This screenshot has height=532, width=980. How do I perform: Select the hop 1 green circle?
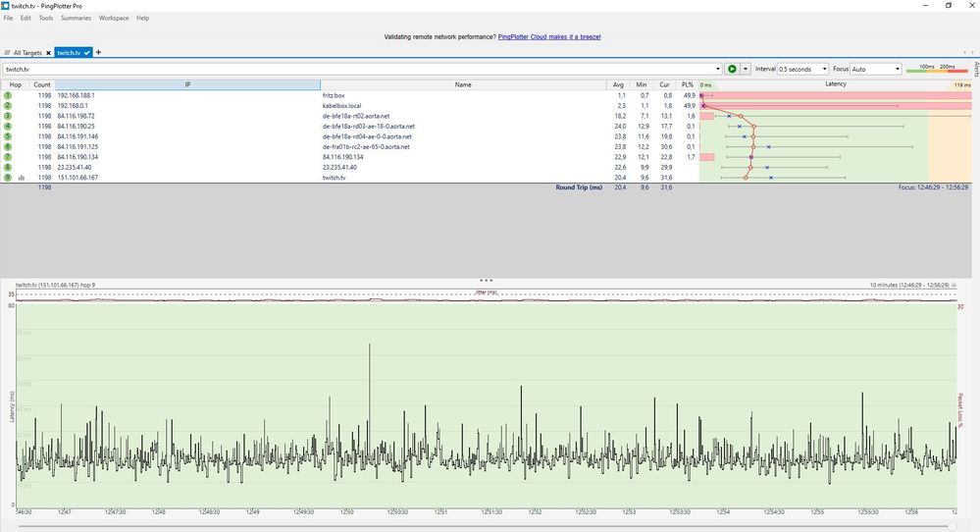[7, 95]
